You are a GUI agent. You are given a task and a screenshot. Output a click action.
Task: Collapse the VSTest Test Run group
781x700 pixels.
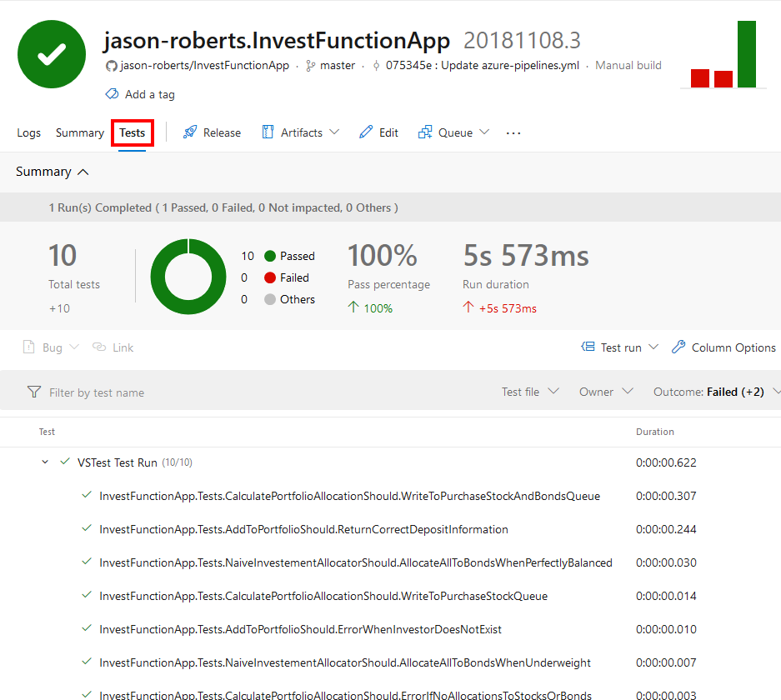point(45,462)
